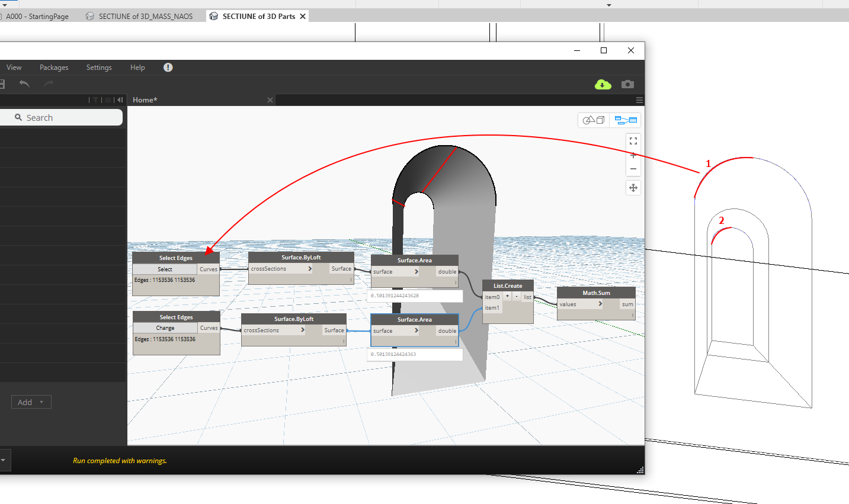Click the undo arrow in Dynamo toolbar
Viewport: 849px width, 504px height.
tap(24, 84)
